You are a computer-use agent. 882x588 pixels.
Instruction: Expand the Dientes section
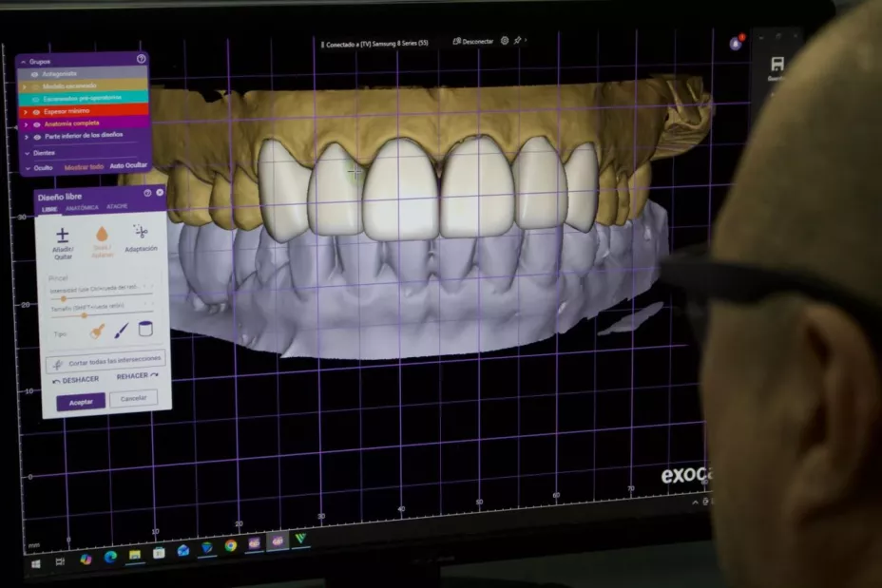[x=26, y=152]
